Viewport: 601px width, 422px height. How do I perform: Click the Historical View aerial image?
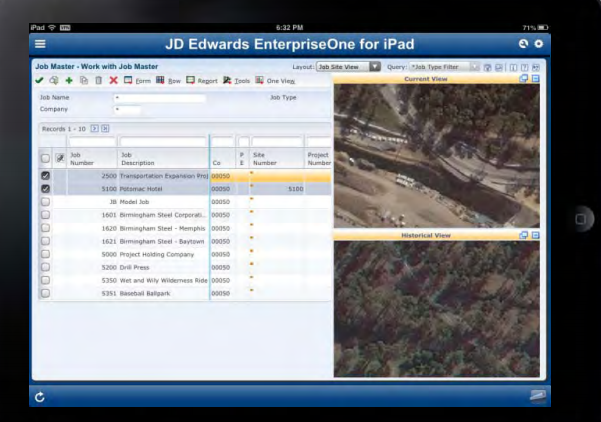(x=437, y=309)
